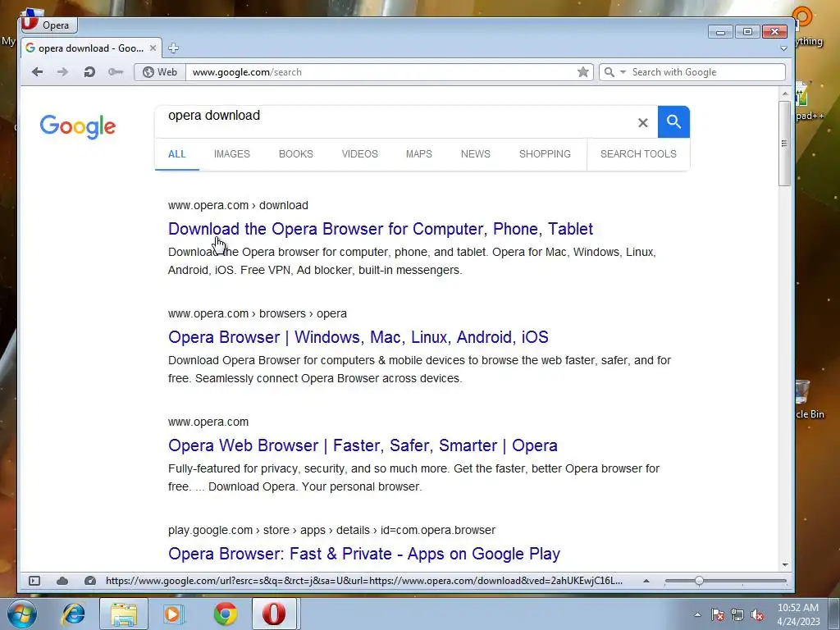
Task: Reload the current page
Action: (89, 72)
